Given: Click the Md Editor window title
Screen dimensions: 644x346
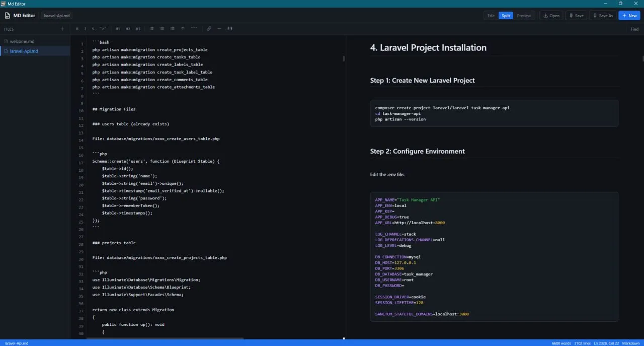Looking at the screenshot, I should [x=17, y=4].
